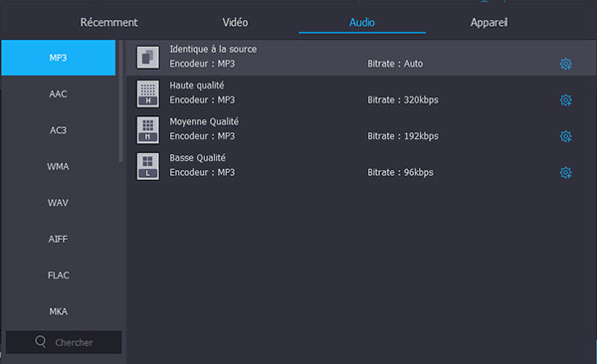
Task: Open settings gear for Basse Qualité preset
Action: coord(565,172)
